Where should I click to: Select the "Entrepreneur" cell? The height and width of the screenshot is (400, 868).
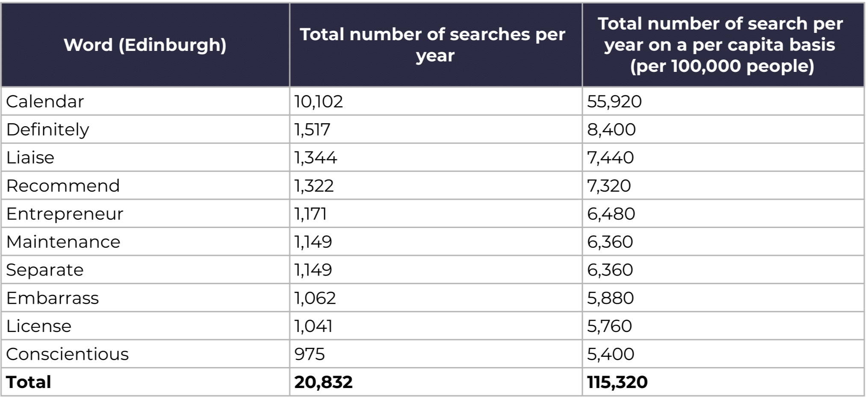click(x=65, y=214)
